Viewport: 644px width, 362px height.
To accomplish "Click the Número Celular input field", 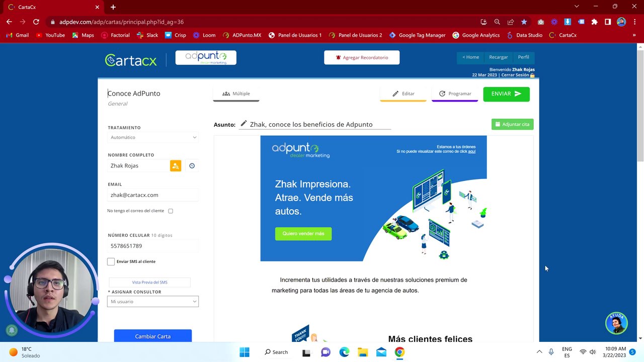I will pos(153,246).
